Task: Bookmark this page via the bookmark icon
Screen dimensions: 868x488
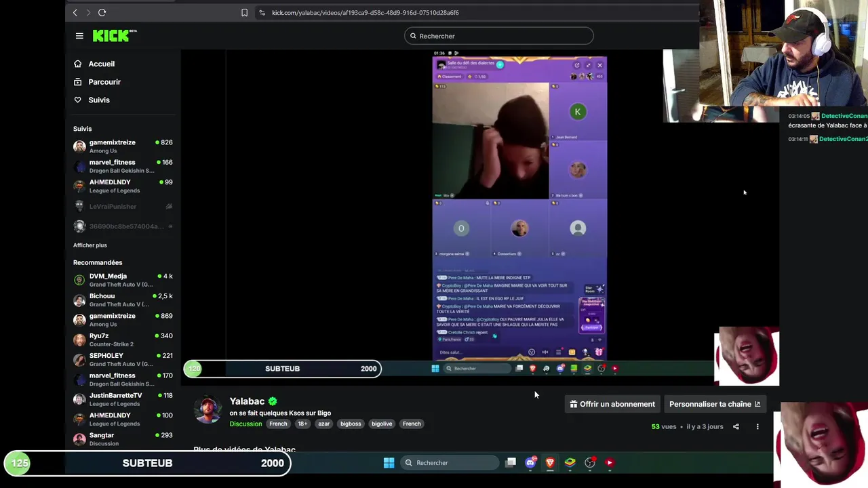Action: (244, 12)
